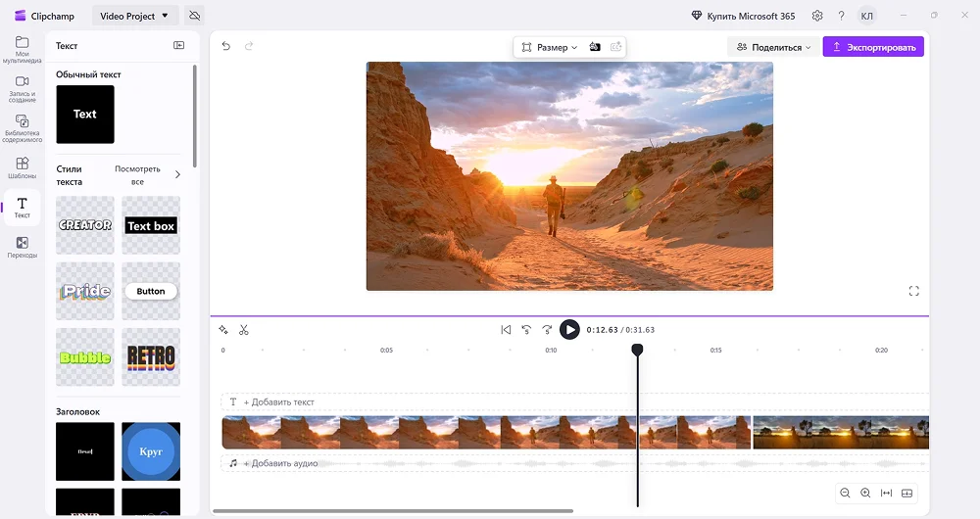Open the Record and create sidebar tab

pyautogui.click(x=22, y=89)
